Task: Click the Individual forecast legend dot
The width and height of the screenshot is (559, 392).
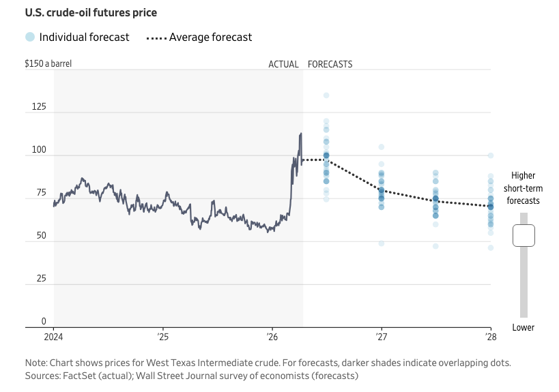Action: coord(30,37)
